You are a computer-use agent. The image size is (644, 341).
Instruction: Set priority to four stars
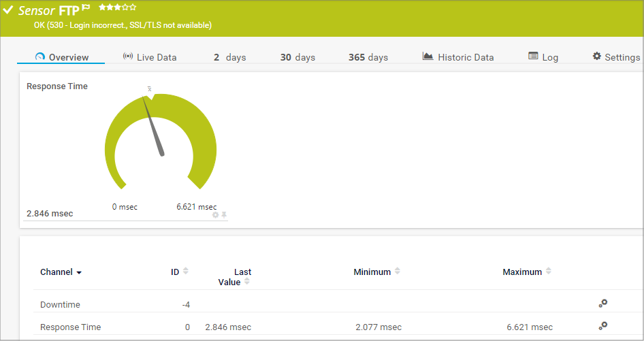[125, 7]
